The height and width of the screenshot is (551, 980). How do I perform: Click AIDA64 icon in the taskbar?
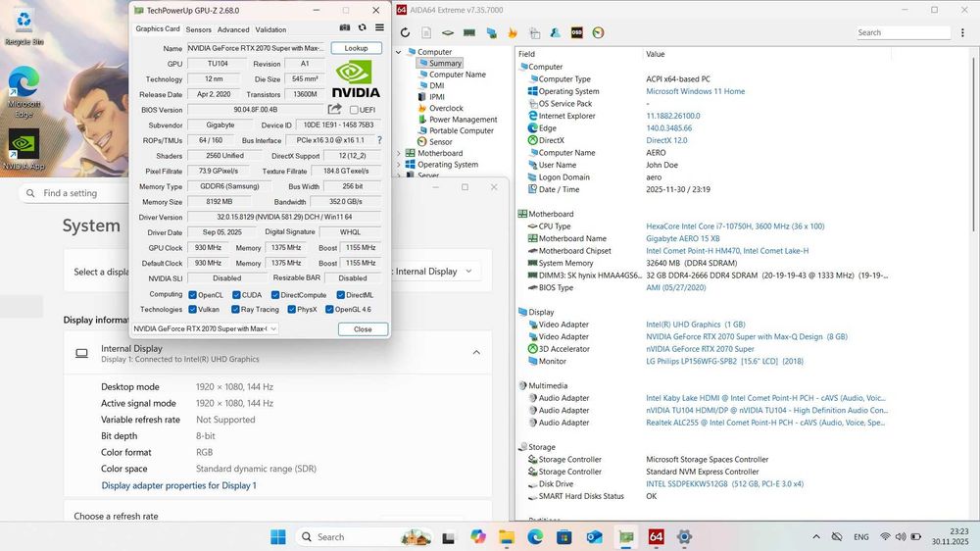pos(656,536)
